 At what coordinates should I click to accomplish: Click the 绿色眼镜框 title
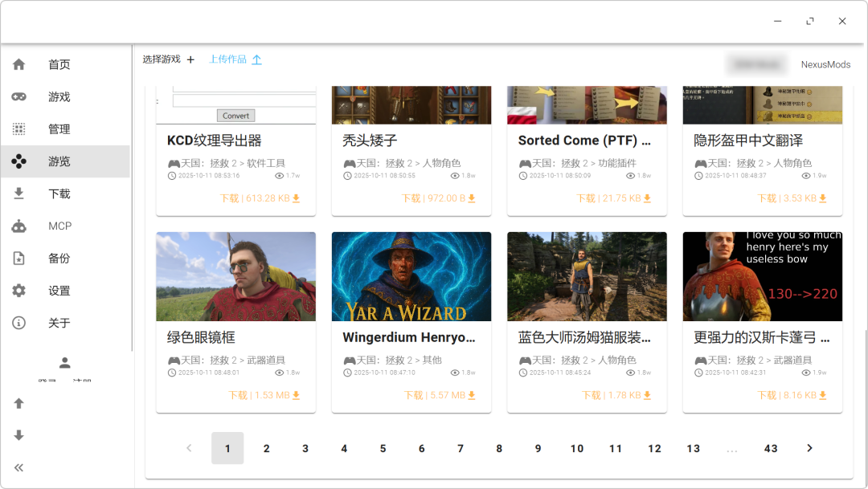point(201,337)
